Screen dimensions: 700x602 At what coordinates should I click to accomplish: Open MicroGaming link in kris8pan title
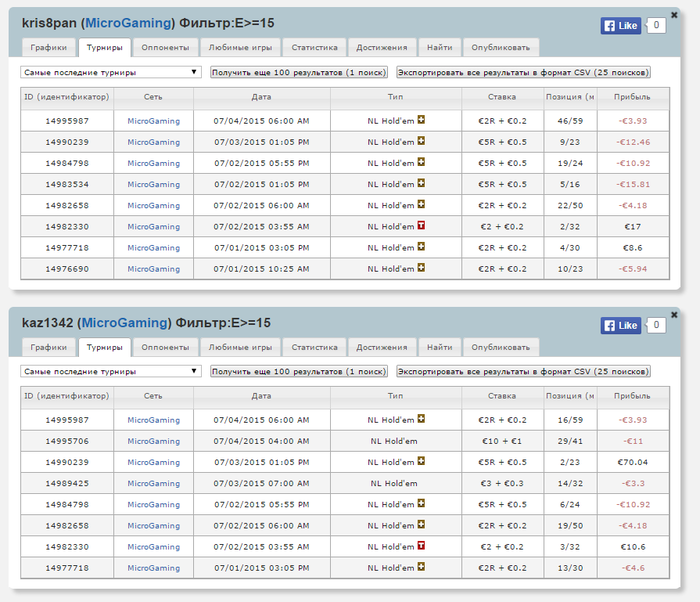click(128, 23)
